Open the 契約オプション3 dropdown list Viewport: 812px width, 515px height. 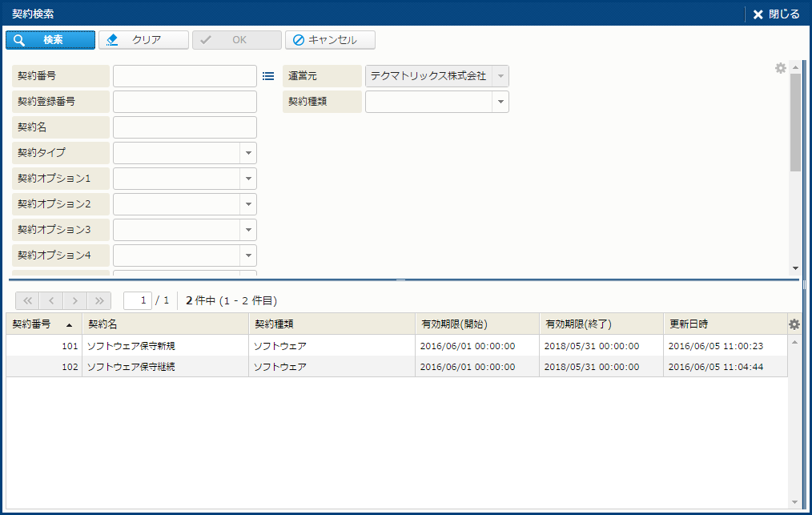(x=247, y=230)
